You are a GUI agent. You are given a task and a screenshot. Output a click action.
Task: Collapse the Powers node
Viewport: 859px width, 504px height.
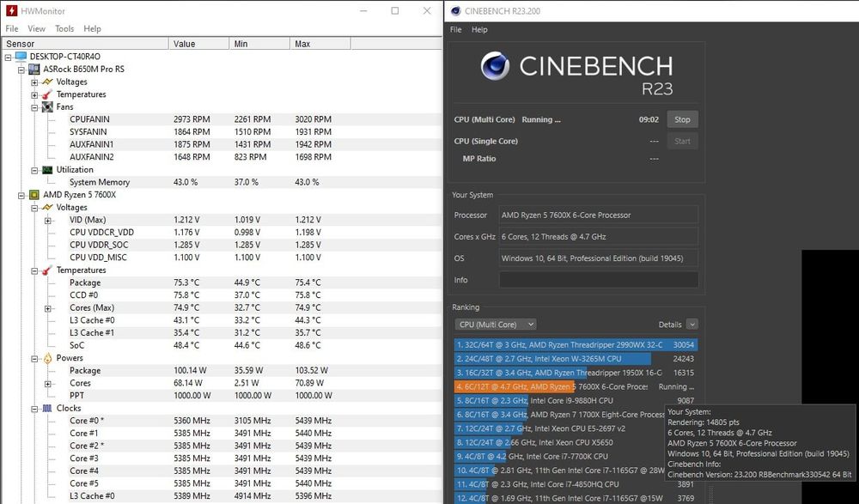coord(34,359)
